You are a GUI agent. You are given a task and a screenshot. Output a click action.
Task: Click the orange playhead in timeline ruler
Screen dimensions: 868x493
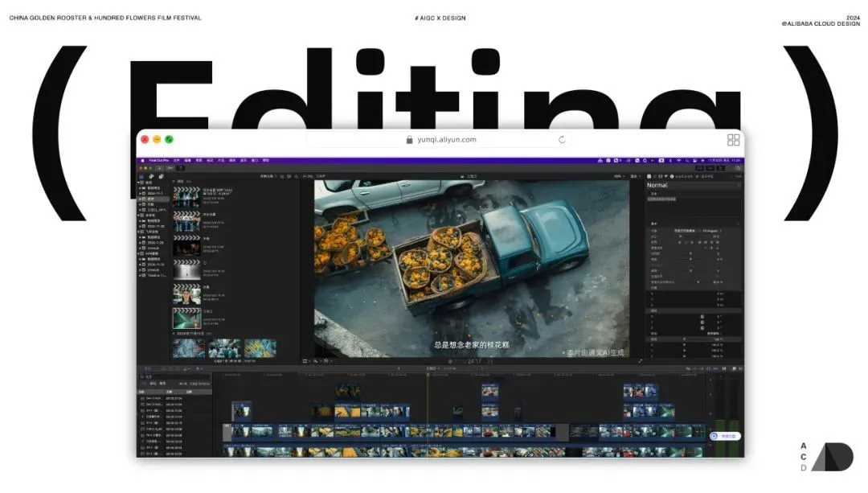pyautogui.click(x=428, y=375)
